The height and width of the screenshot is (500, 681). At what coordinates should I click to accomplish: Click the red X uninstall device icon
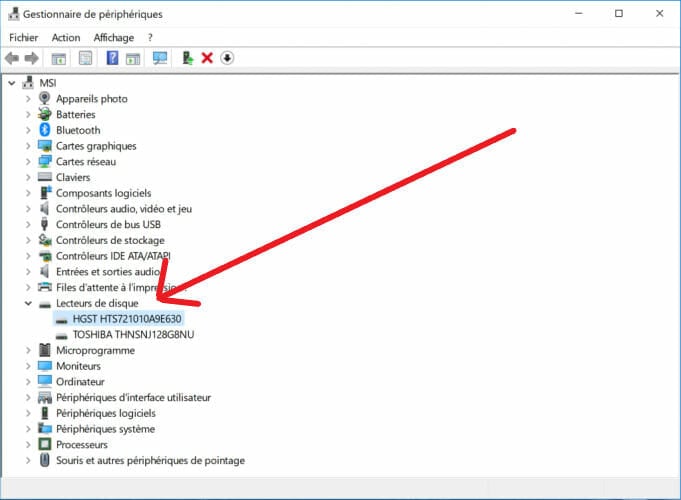click(207, 58)
